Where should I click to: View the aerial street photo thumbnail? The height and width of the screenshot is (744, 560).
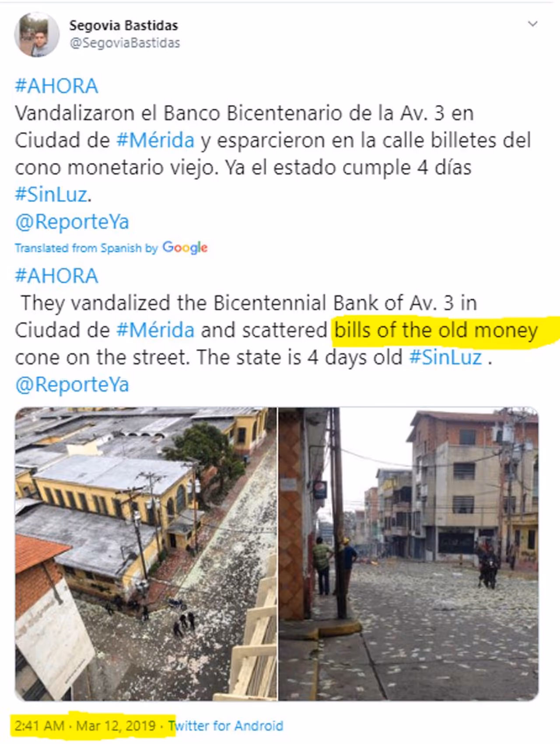pos(146,554)
